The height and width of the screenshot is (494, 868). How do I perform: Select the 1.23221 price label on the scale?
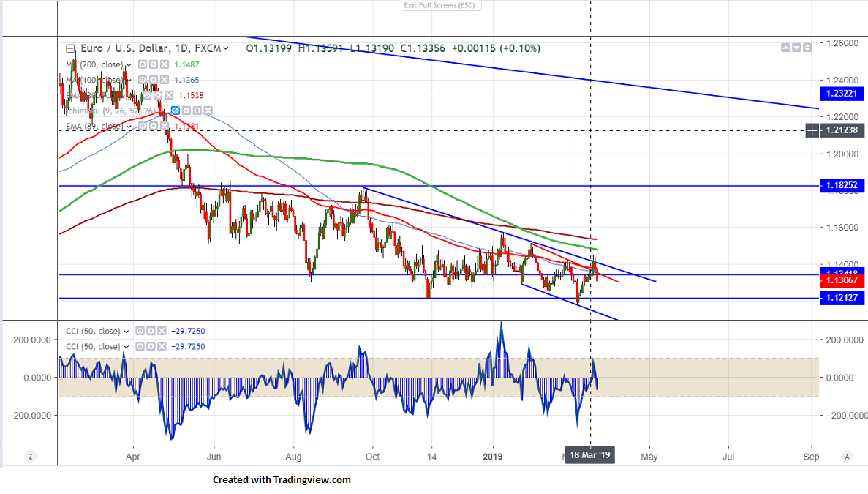(x=842, y=94)
